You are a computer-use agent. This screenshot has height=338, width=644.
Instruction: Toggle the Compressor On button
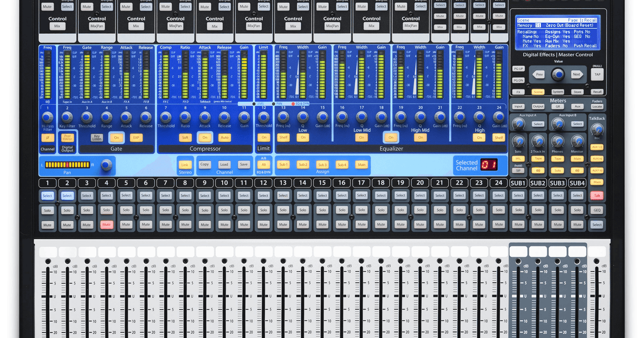tap(204, 138)
